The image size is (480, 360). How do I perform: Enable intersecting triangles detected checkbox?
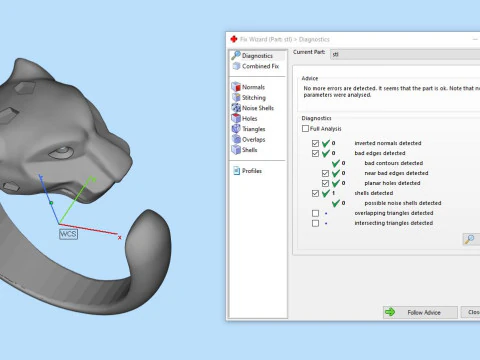tap(315, 223)
